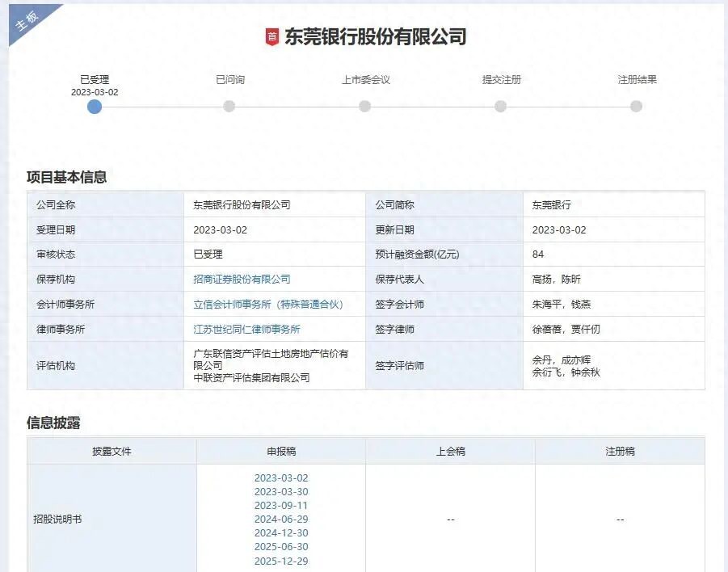Image resolution: width=728 pixels, height=572 pixels.
Task: Click the "提交注册" stage marker
Action: pos(501,106)
